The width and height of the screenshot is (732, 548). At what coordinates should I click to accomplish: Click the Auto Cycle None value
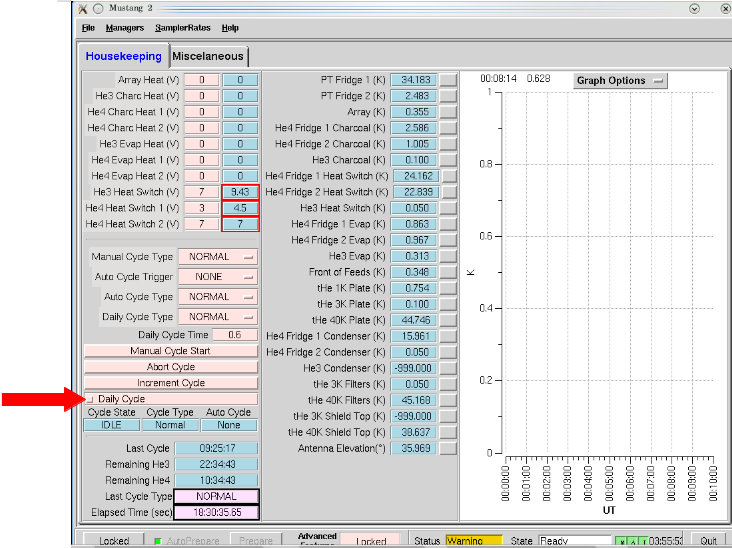click(x=229, y=425)
